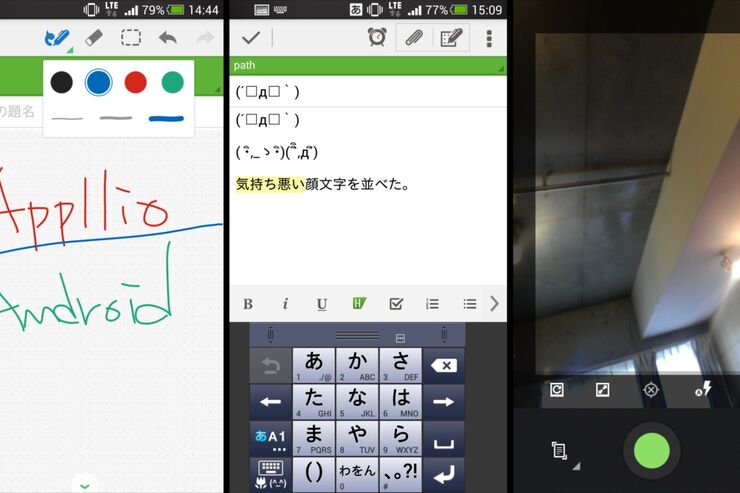Image resolution: width=740 pixels, height=493 pixels.
Task: Activate the dashed selection tool
Action: [131, 38]
